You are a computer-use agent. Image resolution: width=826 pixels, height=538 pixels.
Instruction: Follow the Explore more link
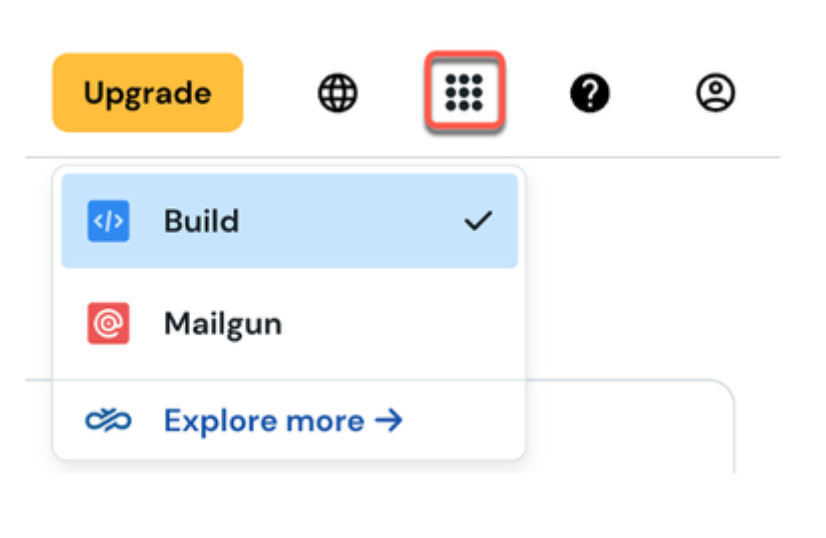283,420
